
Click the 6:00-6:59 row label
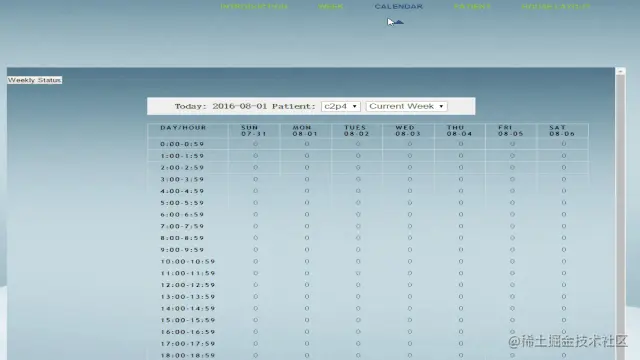click(182, 215)
